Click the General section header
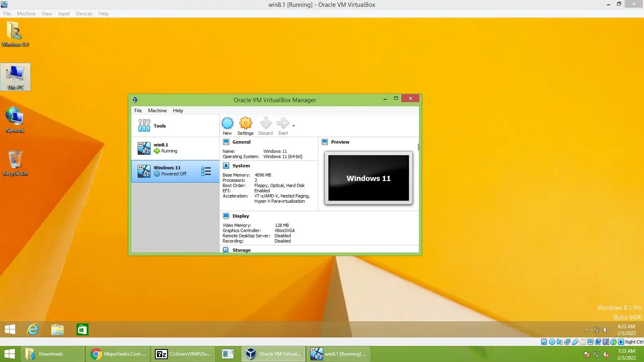Image resolution: width=644 pixels, height=362 pixels. point(242,142)
